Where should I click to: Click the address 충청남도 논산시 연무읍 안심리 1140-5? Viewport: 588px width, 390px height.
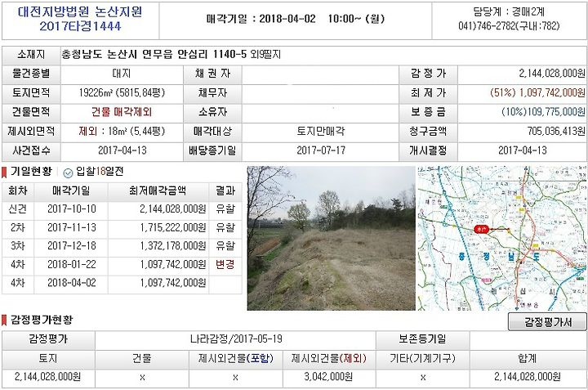[x=154, y=55]
